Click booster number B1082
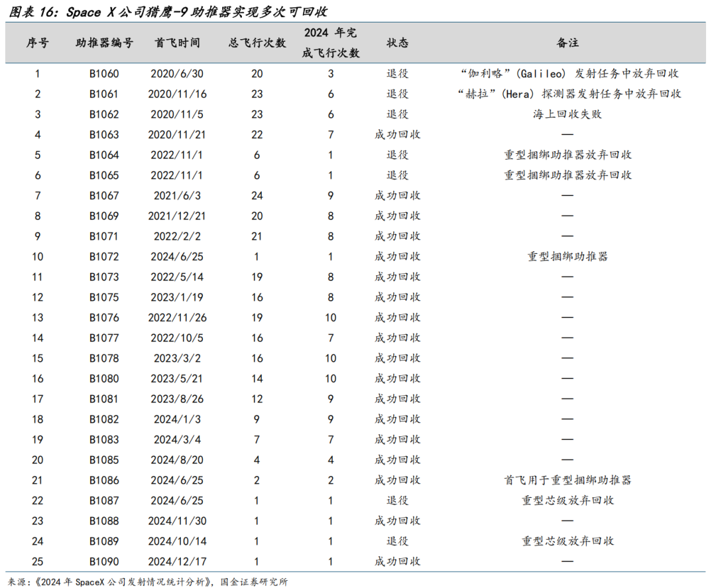 pyautogui.click(x=104, y=420)
